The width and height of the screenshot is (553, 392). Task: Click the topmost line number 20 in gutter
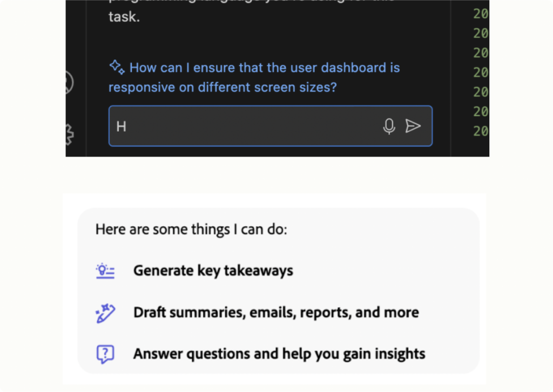click(481, 13)
